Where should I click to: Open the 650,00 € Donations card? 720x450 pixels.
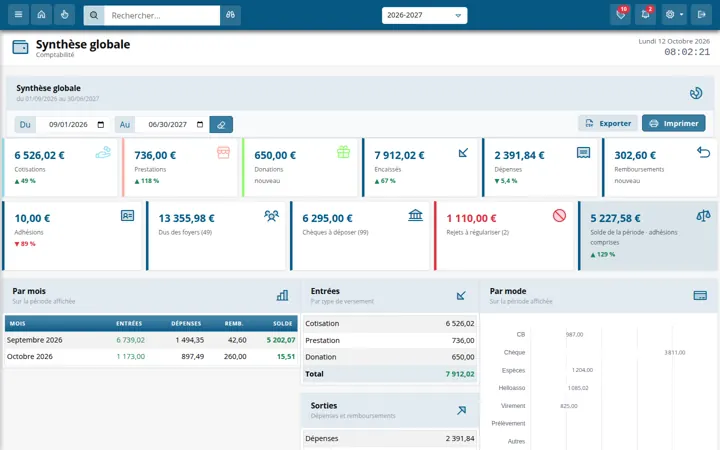point(300,168)
